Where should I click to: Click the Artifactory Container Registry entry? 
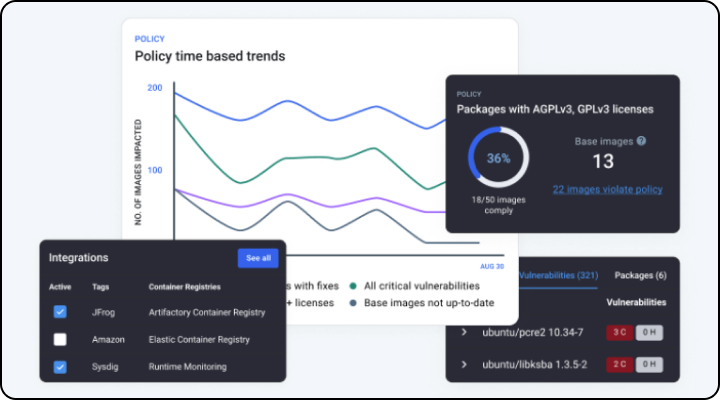pyautogui.click(x=207, y=312)
